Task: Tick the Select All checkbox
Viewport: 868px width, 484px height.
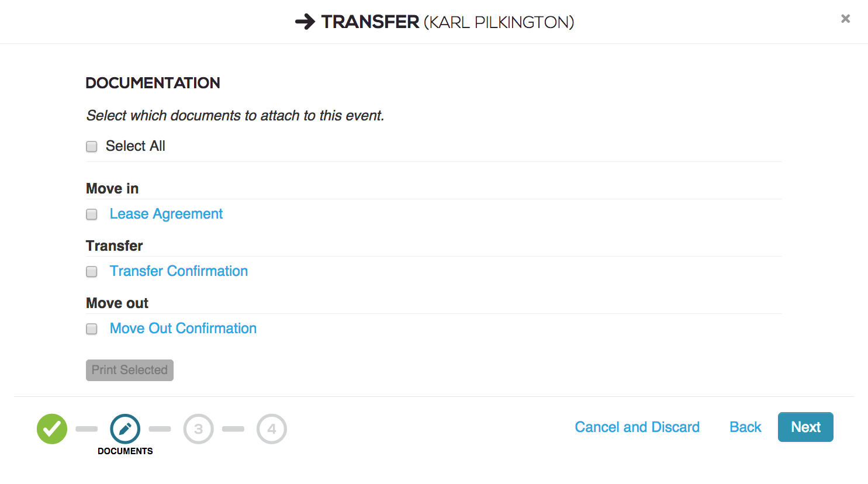Action: [92, 146]
